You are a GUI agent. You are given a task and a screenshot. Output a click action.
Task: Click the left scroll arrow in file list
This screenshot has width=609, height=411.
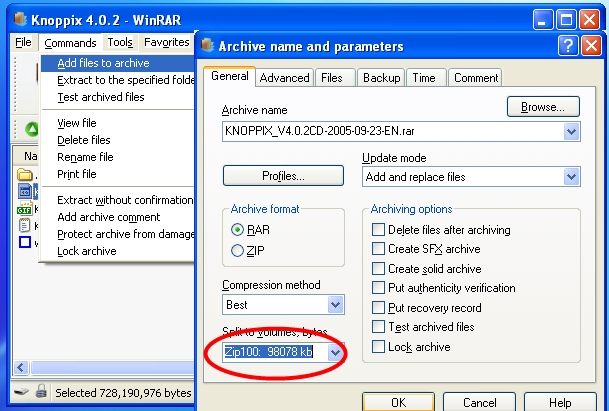tap(21, 367)
